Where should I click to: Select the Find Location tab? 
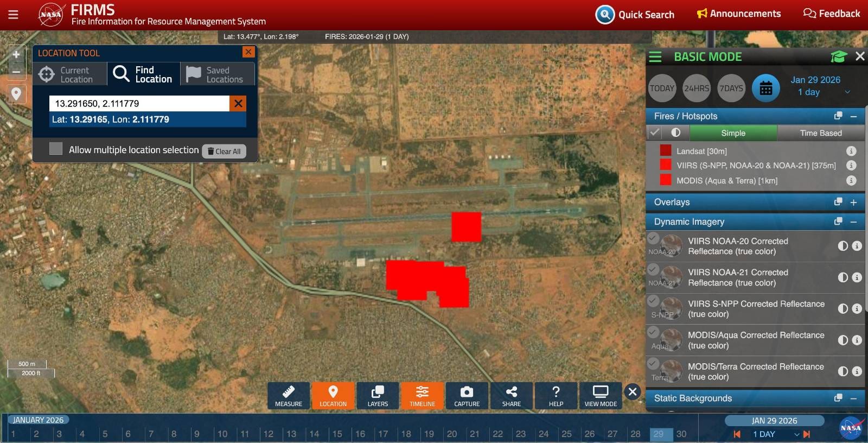(144, 74)
